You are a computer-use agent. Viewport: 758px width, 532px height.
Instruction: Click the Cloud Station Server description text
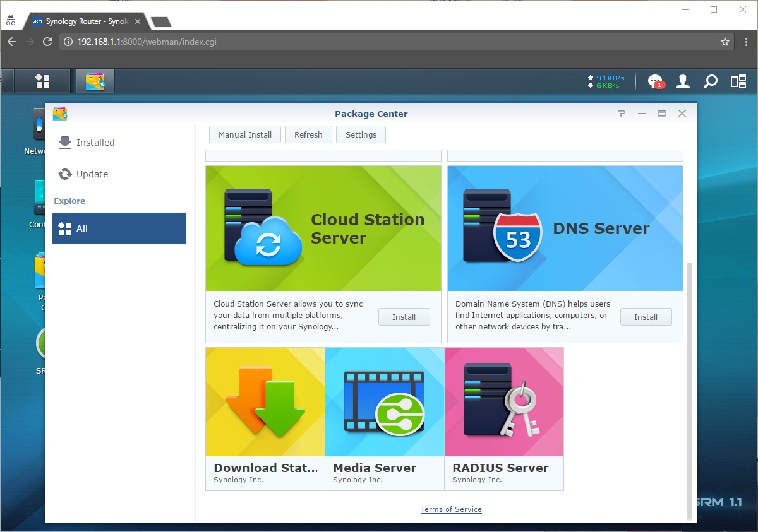pos(289,316)
